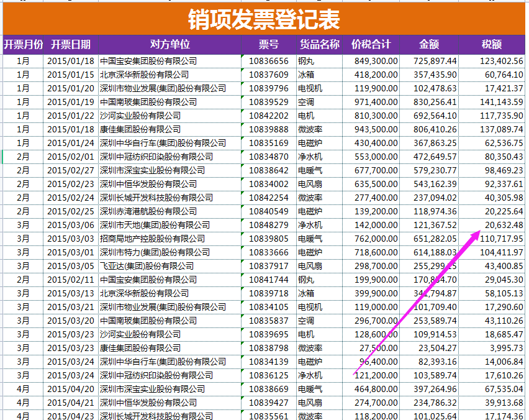Select date cell 2015/03/06

point(71,225)
